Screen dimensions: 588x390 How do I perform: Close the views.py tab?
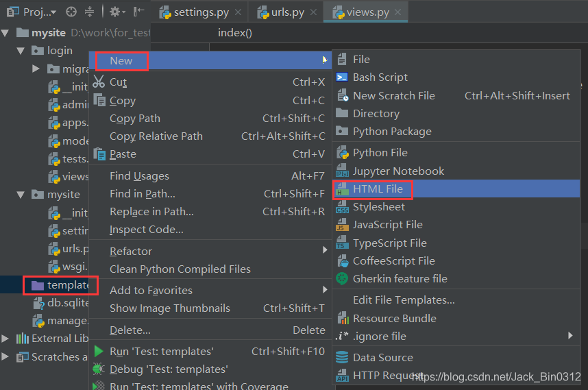pos(398,12)
